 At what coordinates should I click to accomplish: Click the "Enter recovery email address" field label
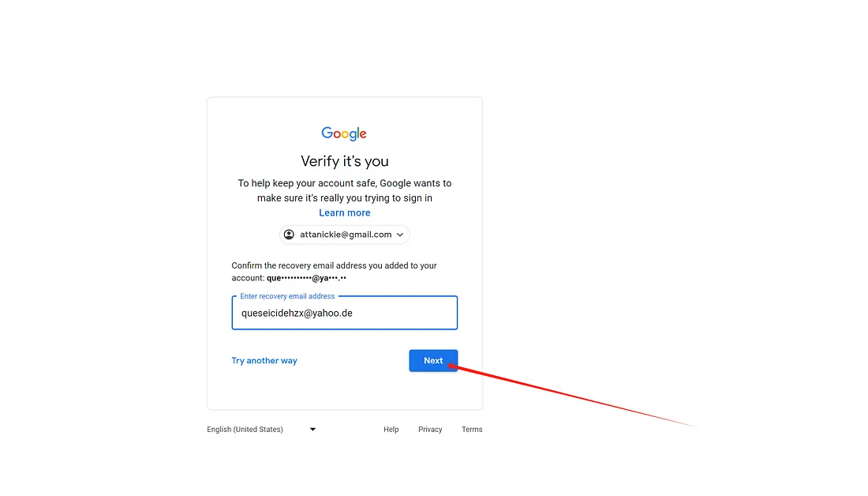pyautogui.click(x=287, y=296)
